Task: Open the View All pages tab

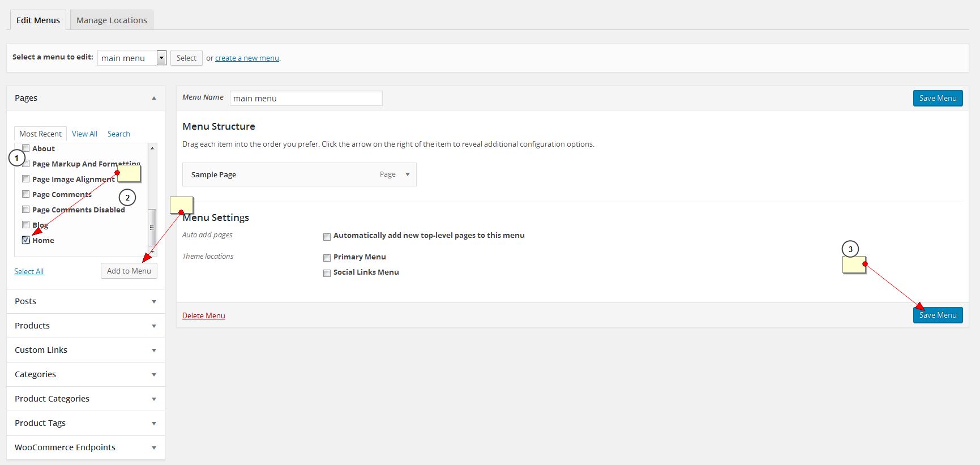Action: click(x=84, y=134)
